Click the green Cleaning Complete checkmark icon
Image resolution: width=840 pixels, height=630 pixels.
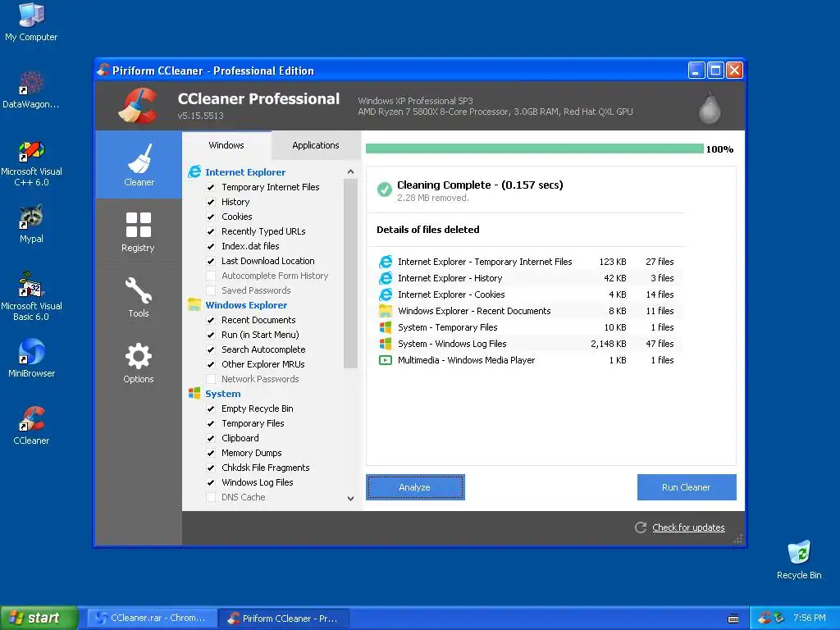tap(384, 189)
